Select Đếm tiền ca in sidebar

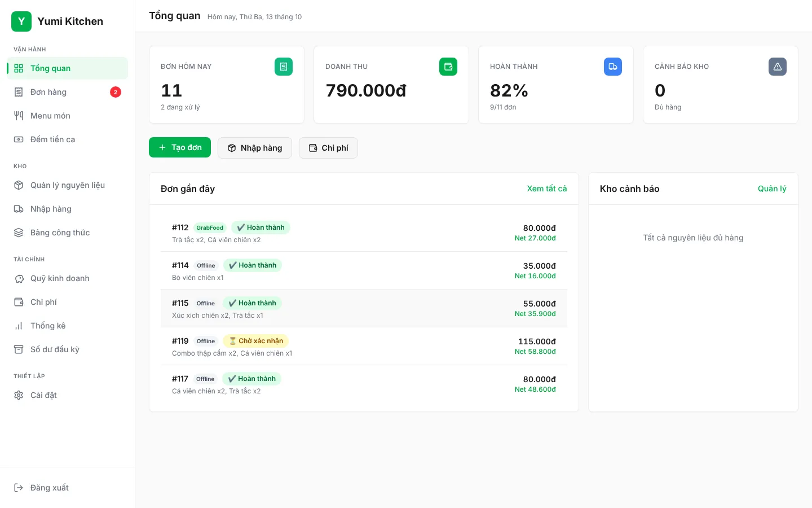click(68, 139)
